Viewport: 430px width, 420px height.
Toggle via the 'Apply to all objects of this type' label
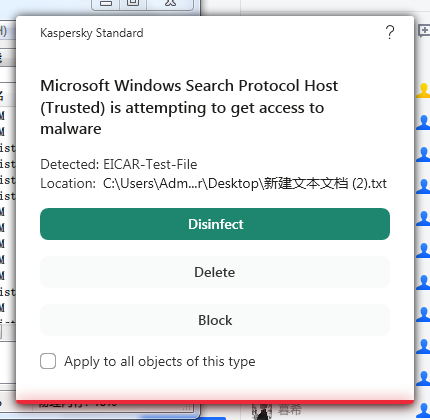[160, 361]
